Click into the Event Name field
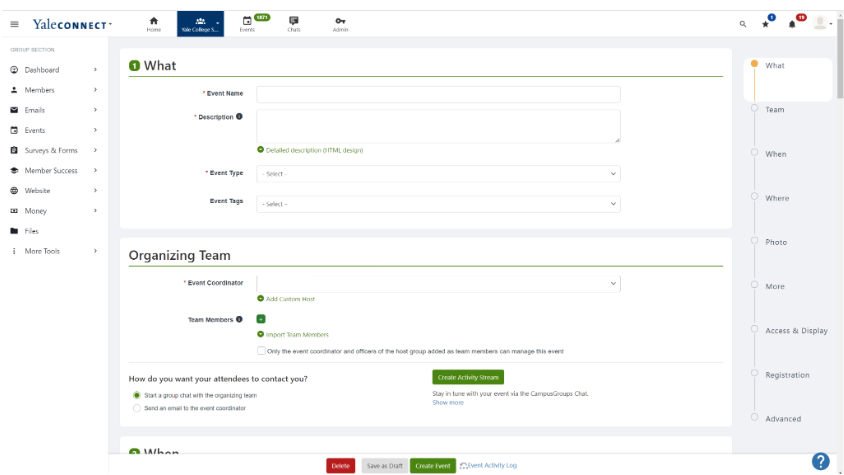The image size is (844, 475). [x=438, y=94]
